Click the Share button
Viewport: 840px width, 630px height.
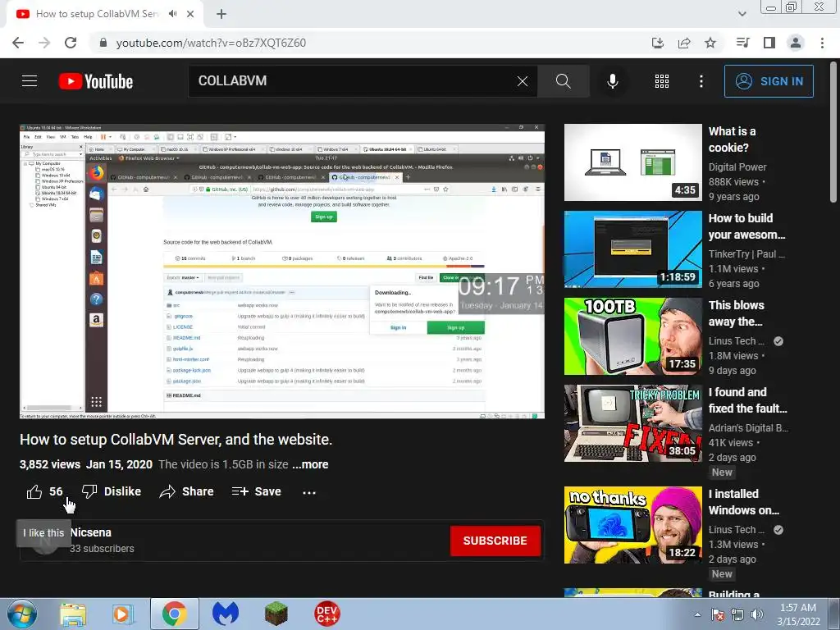tap(186, 491)
